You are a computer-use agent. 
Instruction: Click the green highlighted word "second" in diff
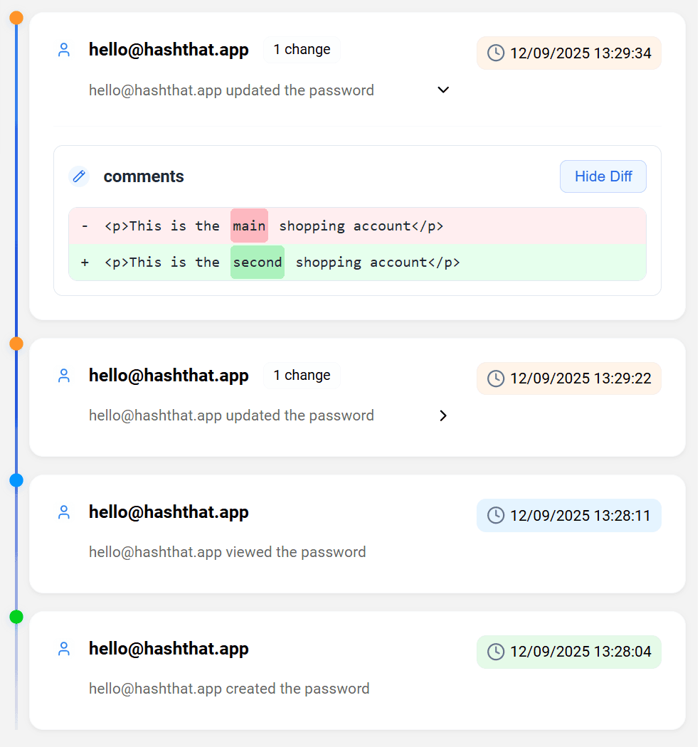(x=258, y=262)
